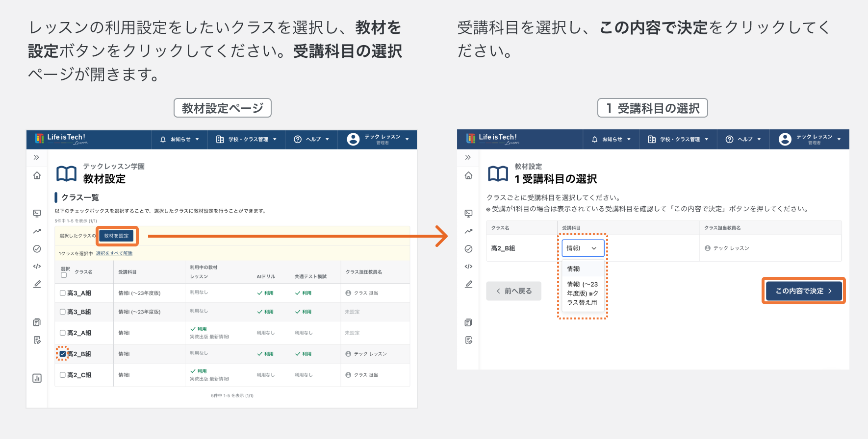Click the circled checkmark icon in right screenshot sidebar

468,249
